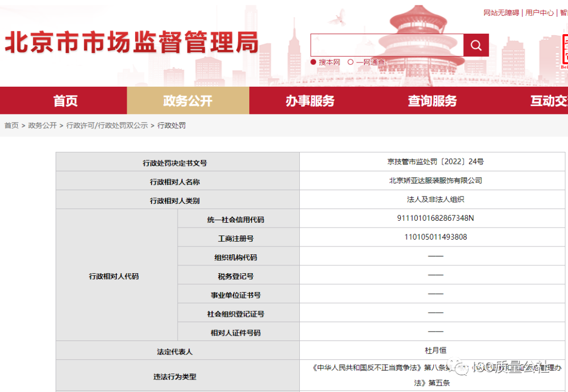Click the 行政相对人类别 header cell
The image size is (568, 392).
(x=178, y=200)
